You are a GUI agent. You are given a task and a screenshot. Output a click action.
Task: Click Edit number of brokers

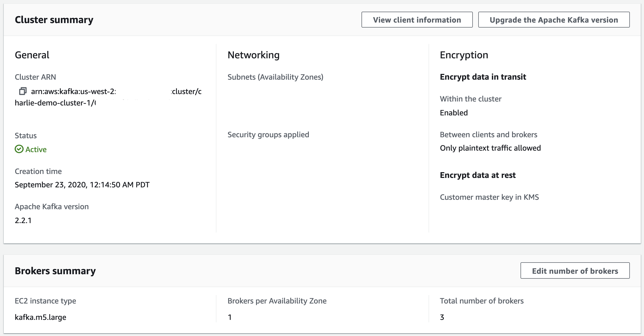pos(575,271)
